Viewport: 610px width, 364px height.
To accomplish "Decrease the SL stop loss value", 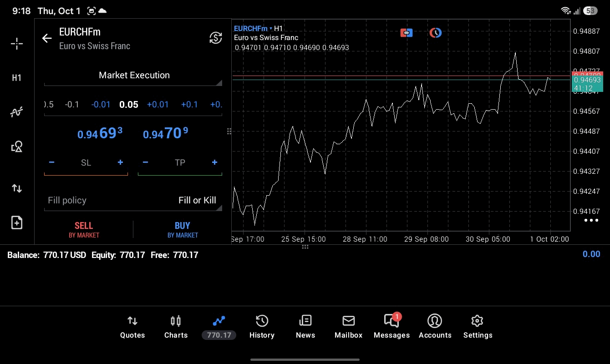I will point(51,162).
